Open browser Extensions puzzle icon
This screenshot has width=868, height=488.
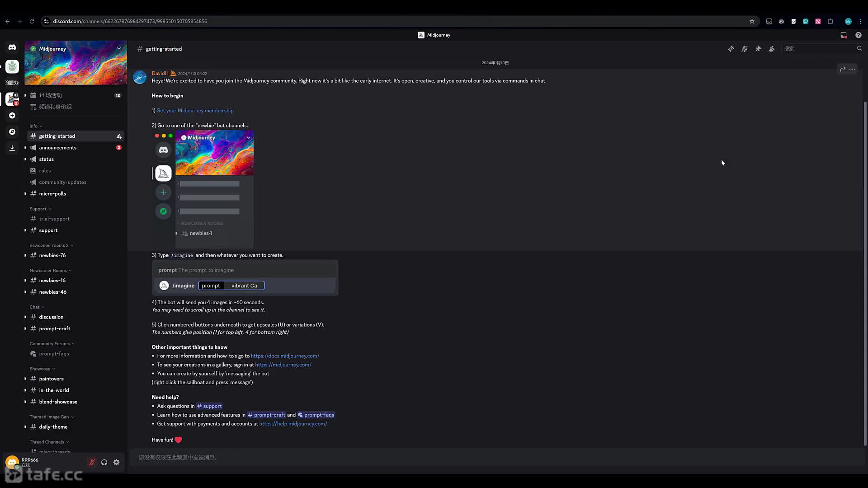pyautogui.click(x=830, y=21)
